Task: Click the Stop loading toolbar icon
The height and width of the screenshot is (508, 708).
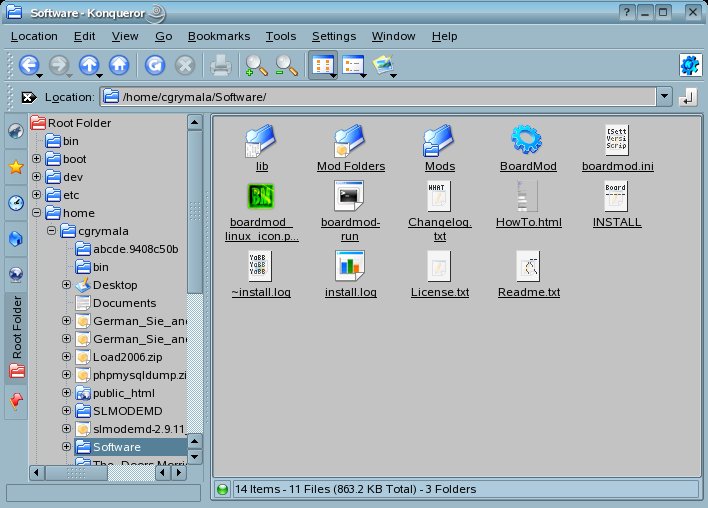Action: point(185,65)
